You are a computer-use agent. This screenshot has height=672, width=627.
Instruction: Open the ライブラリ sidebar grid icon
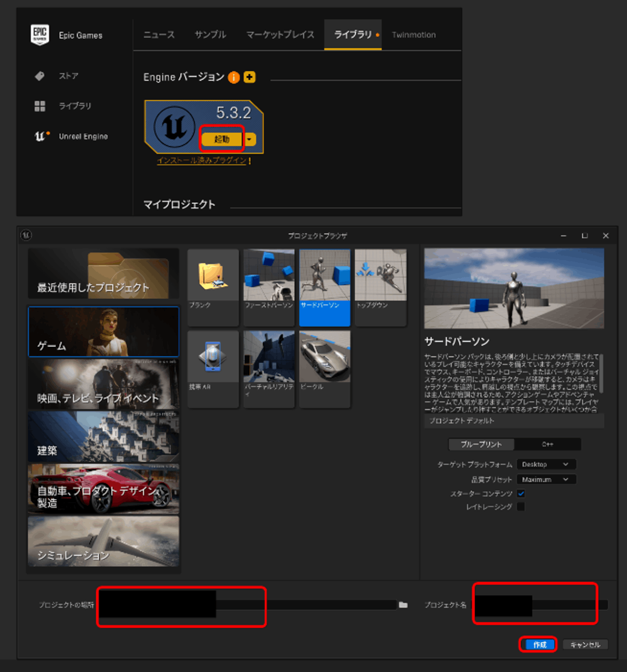[40, 106]
